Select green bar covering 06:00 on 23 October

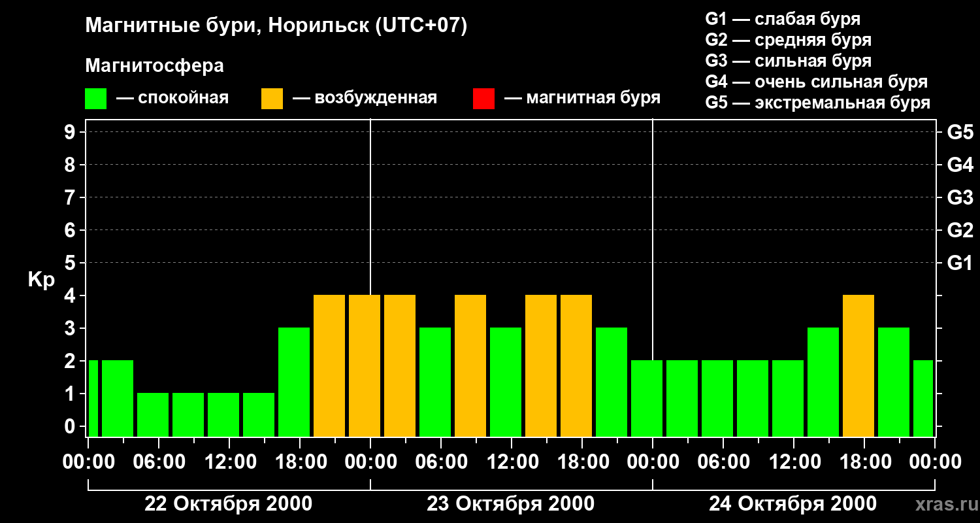tap(435, 382)
